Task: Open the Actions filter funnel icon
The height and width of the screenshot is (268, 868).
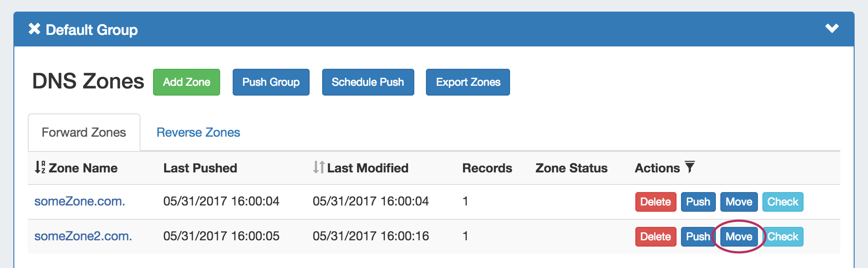Action: [690, 167]
